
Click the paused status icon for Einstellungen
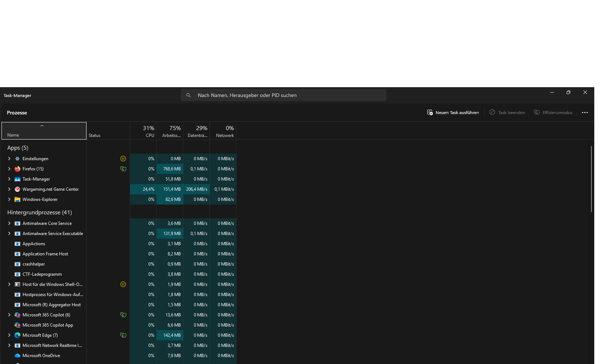tap(123, 159)
